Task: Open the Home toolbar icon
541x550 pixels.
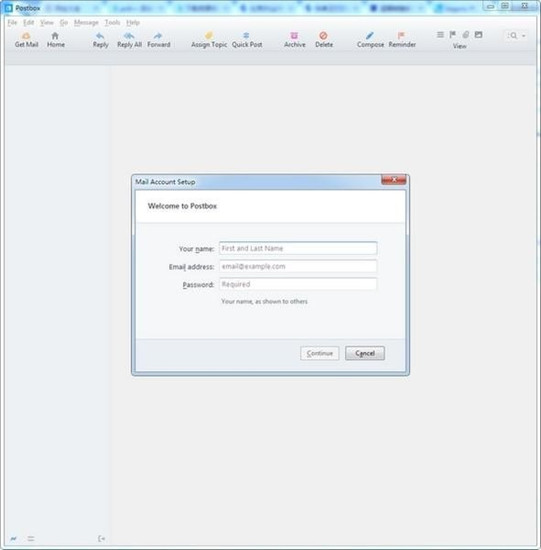Action: click(55, 36)
